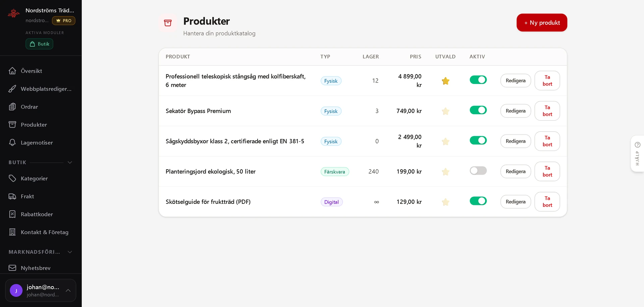Click the LAGER column header
Viewport: 644px width, 307px height.
[371, 57]
